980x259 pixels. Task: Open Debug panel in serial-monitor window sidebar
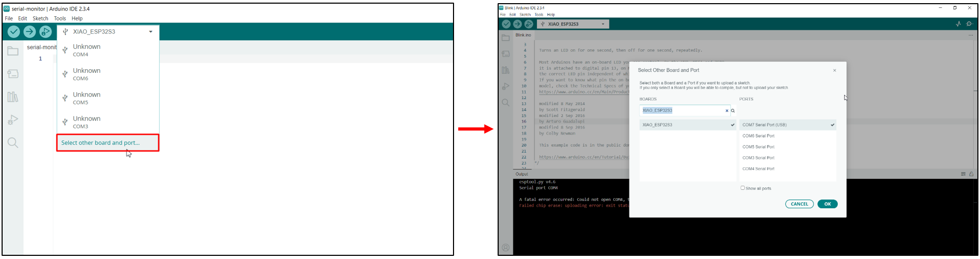click(x=13, y=120)
